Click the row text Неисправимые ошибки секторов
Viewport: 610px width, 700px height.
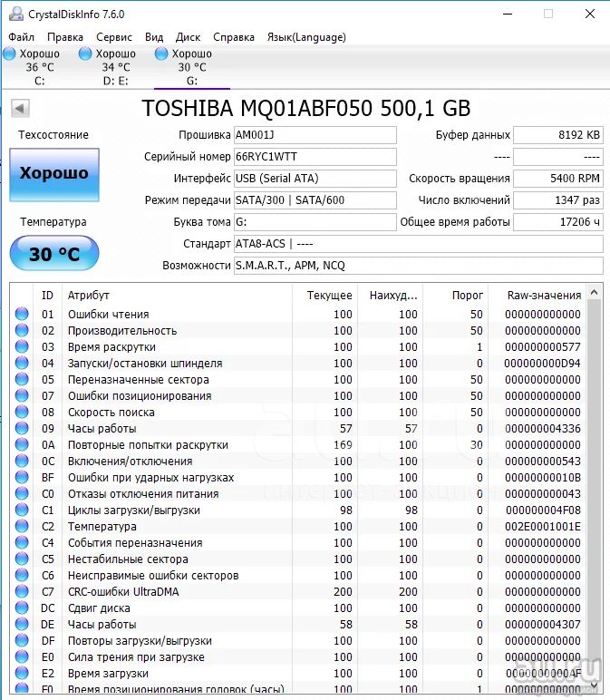coord(153,575)
